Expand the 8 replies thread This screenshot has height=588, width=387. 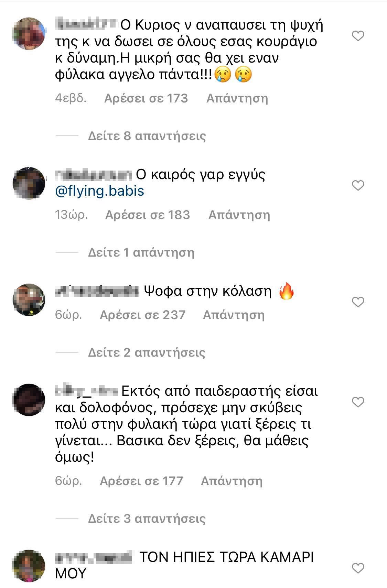coord(147,136)
